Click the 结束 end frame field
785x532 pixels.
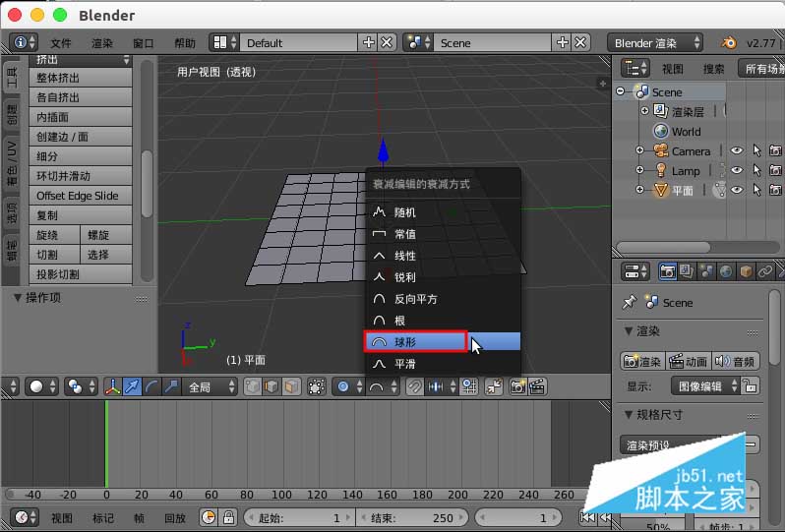[398, 517]
